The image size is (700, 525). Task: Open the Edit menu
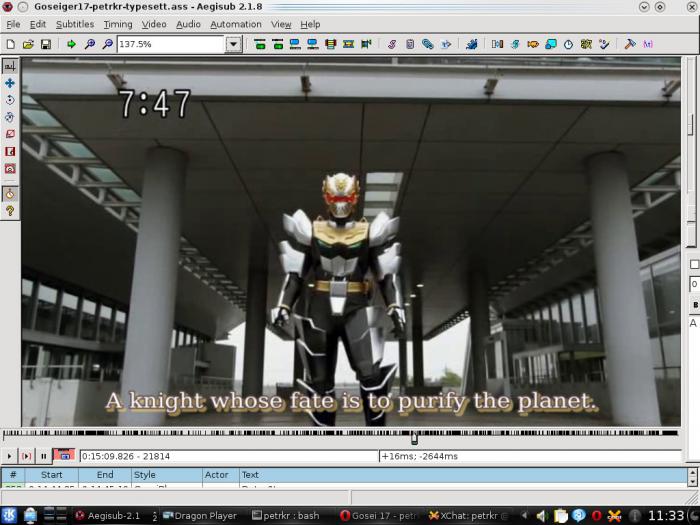(38, 24)
